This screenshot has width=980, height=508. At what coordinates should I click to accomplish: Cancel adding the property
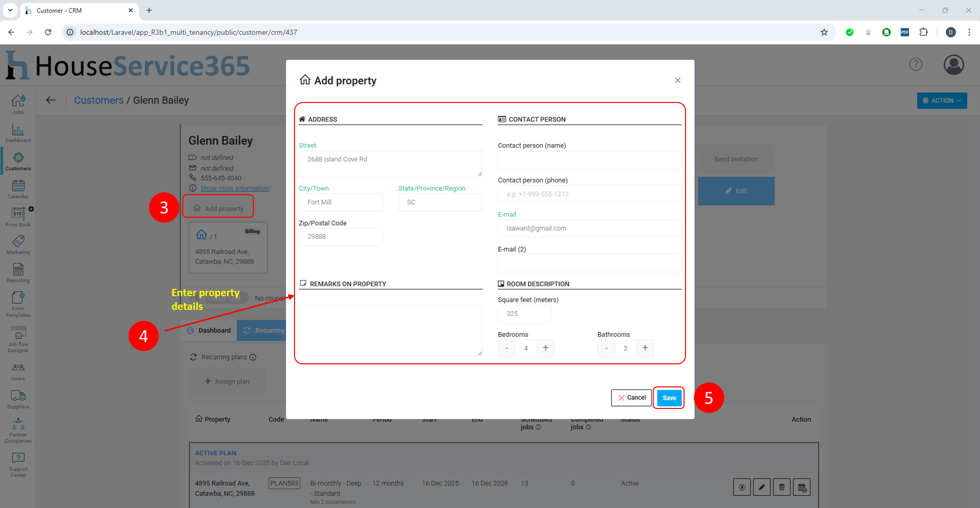coord(631,398)
